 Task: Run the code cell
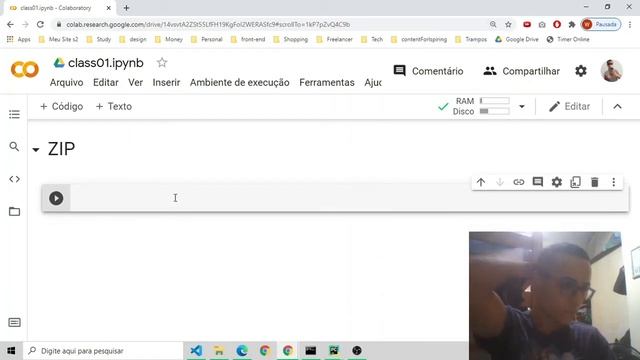(56, 198)
